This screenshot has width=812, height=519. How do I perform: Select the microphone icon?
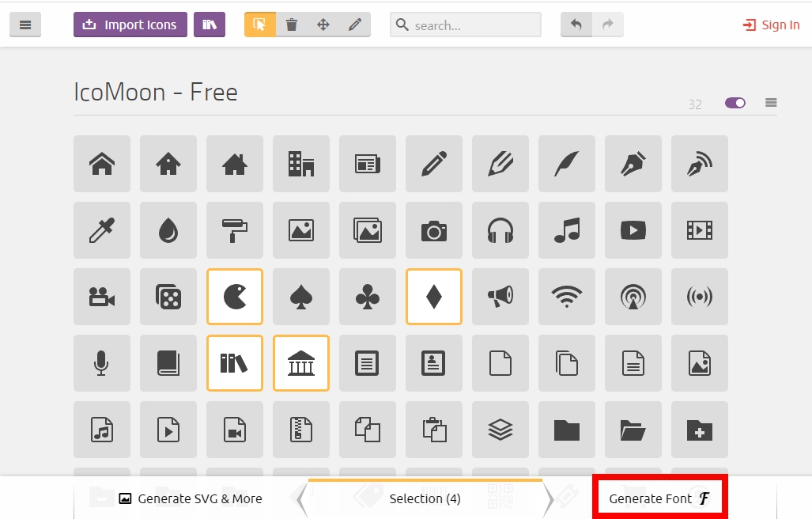101,363
